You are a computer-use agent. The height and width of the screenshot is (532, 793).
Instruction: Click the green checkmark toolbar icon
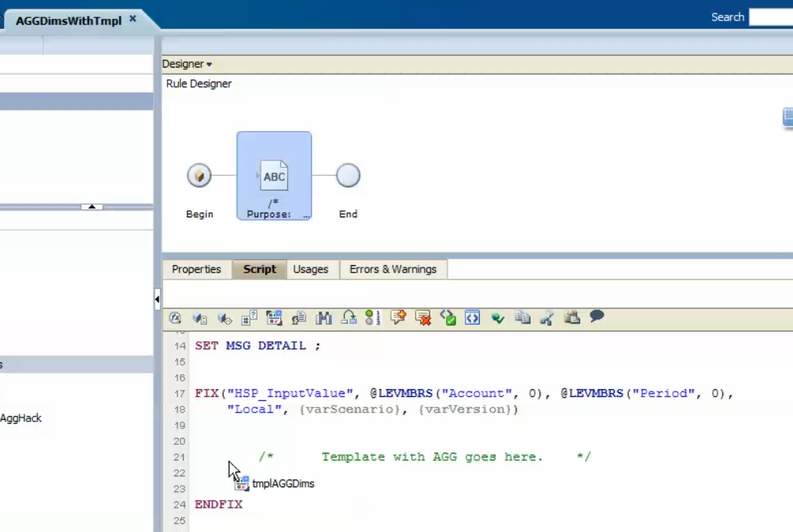(498, 318)
